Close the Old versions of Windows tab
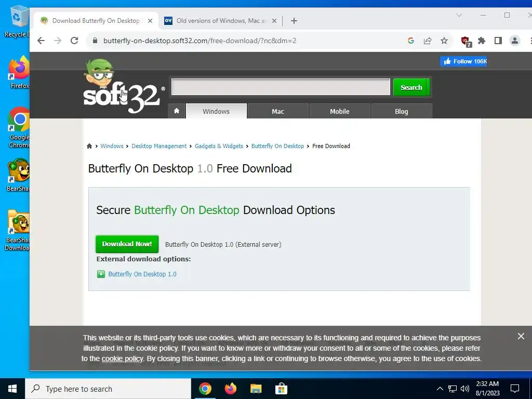The height and width of the screenshot is (399, 532). click(274, 21)
